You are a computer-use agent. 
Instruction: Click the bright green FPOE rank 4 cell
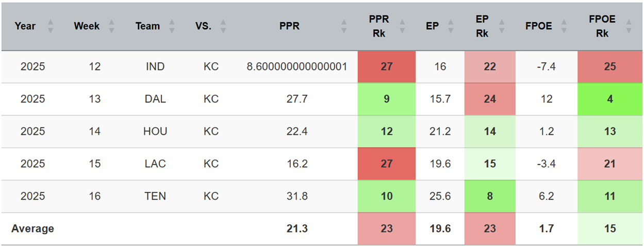[610, 99]
